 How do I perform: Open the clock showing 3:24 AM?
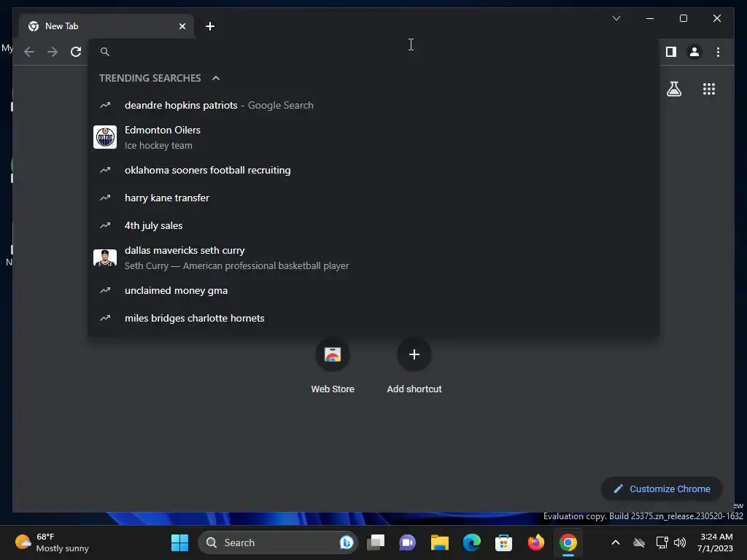point(715,542)
